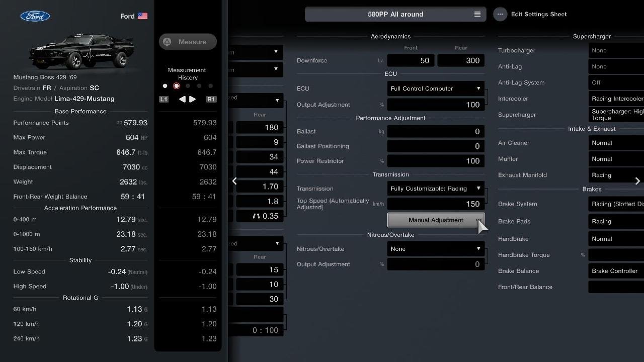This screenshot has height=362, width=644.
Task: Click the engine model Lima-429-Mustang text
Action: tap(84, 99)
